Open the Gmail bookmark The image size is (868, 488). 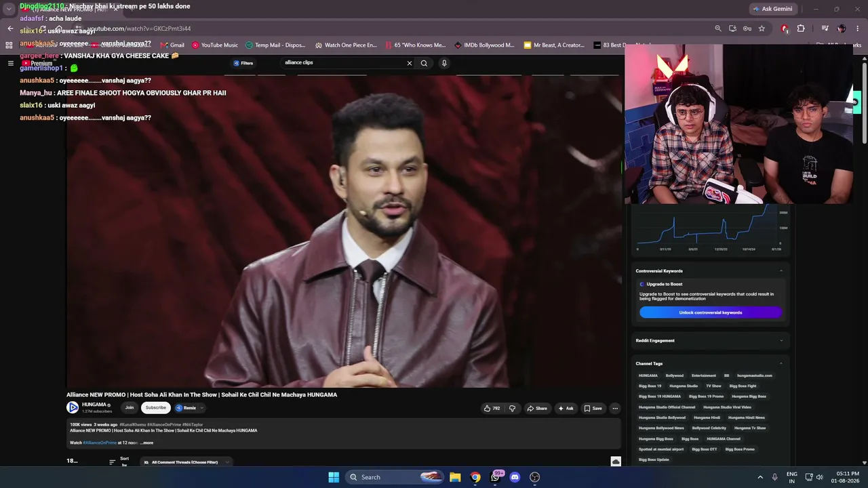pyautogui.click(x=172, y=45)
